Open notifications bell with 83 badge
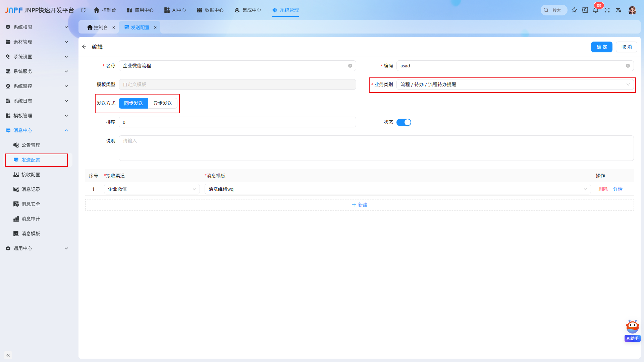Viewport: 644px width, 362px height. (x=596, y=10)
